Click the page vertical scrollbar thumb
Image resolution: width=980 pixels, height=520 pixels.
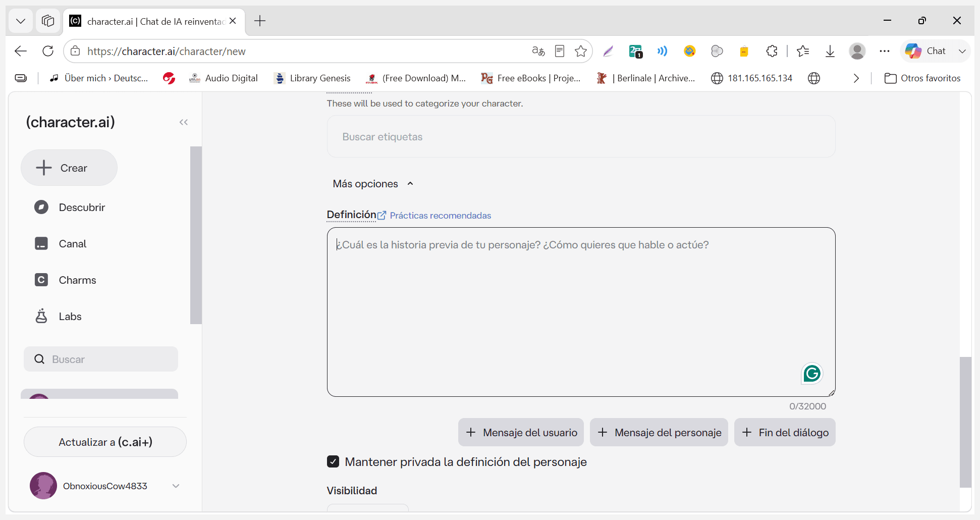click(965, 422)
